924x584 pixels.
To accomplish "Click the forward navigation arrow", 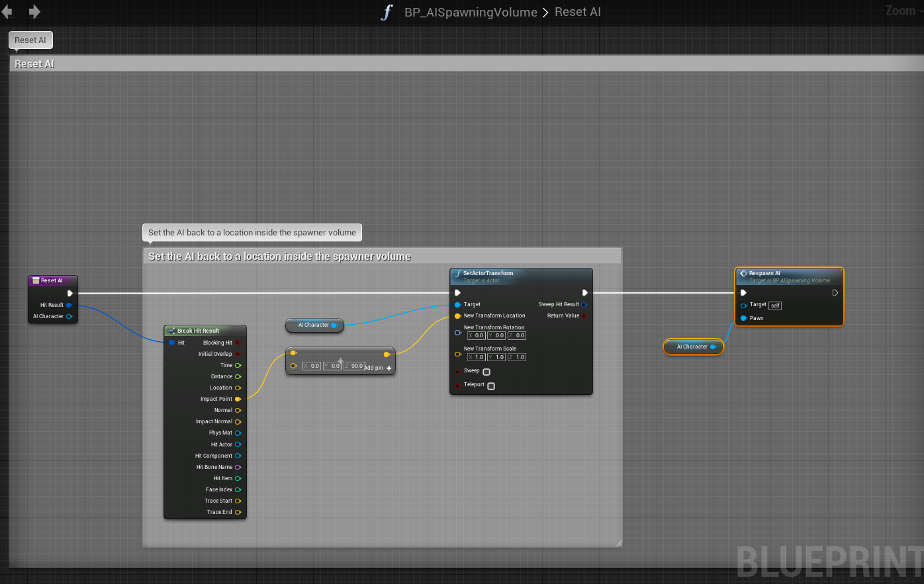I will click(x=34, y=12).
